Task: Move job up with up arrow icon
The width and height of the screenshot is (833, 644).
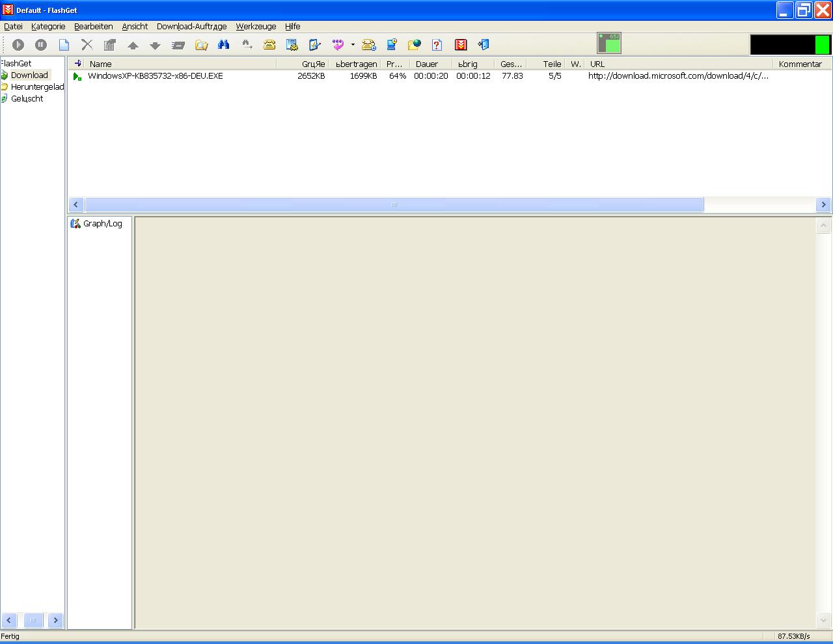Action: 133,46
